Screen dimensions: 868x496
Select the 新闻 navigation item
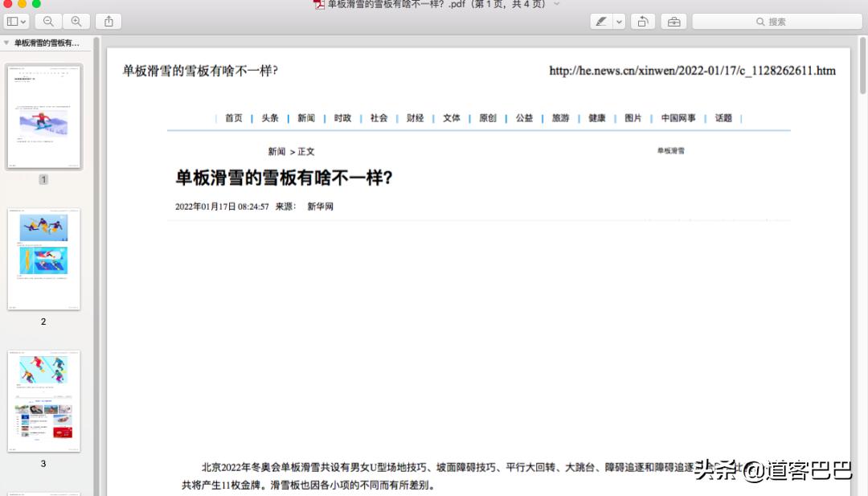pos(305,117)
